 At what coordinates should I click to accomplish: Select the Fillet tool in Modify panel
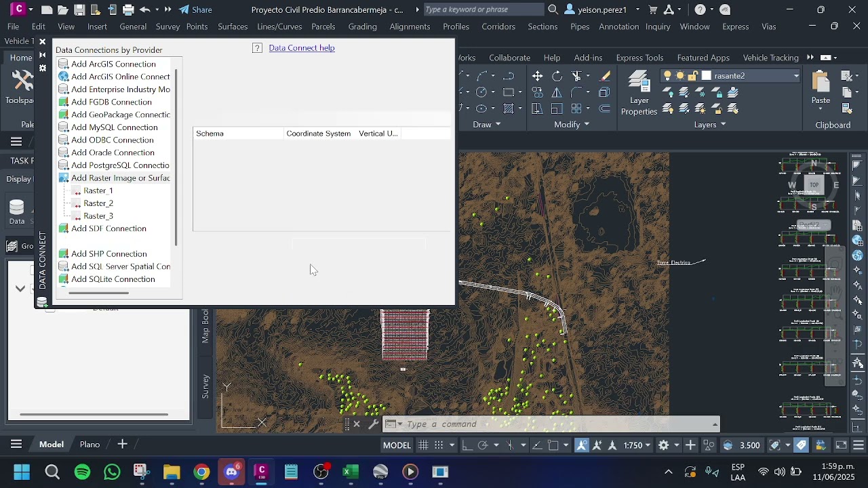577,92
